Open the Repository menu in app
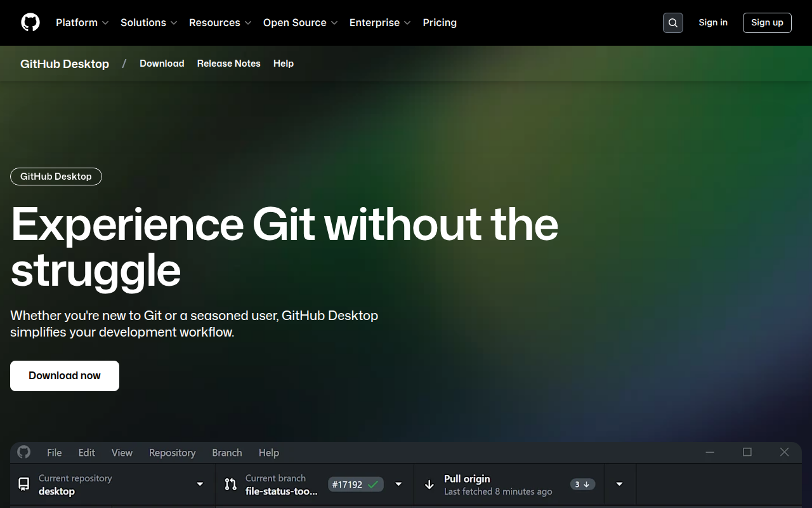This screenshot has width=812, height=508. pos(172,453)
